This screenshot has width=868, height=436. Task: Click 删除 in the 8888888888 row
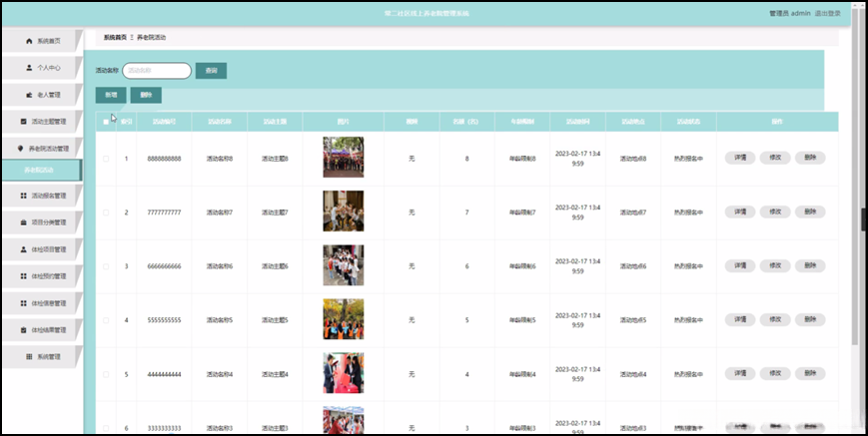pyautogui.click(x=810, y=158)
